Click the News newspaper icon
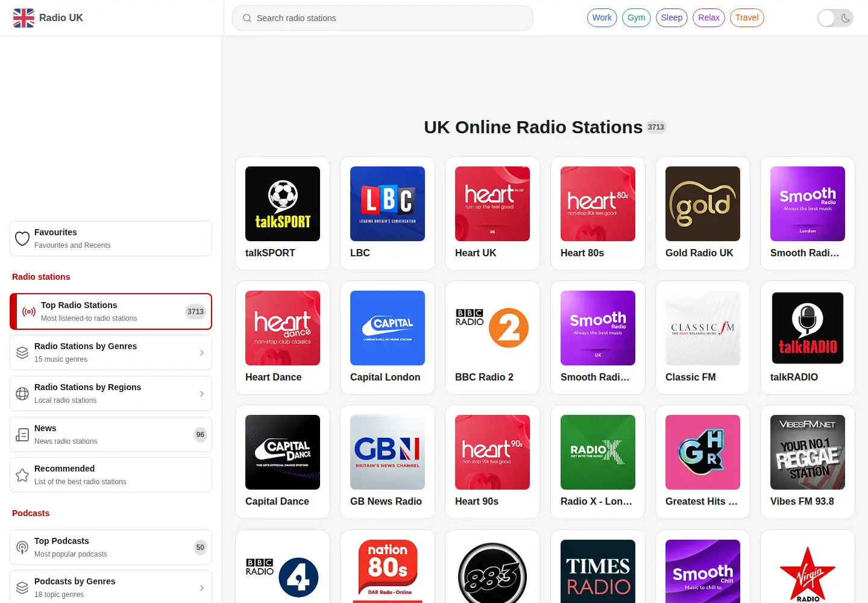Screen dimensions: 868x603 tap(22, 435)
